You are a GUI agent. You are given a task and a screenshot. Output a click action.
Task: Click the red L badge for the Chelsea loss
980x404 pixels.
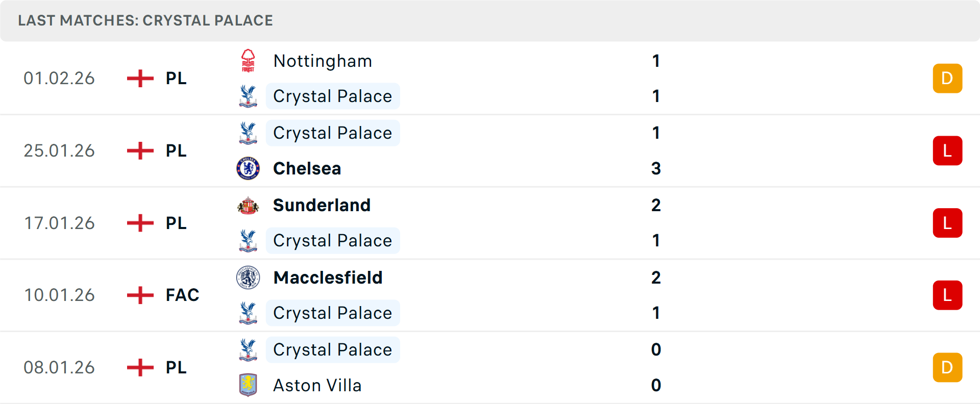[947, 150]
